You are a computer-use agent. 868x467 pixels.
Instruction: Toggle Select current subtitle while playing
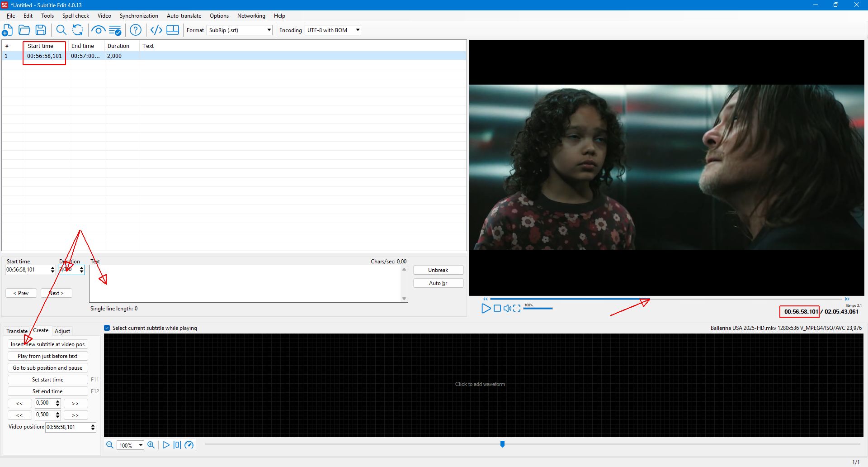107,328
